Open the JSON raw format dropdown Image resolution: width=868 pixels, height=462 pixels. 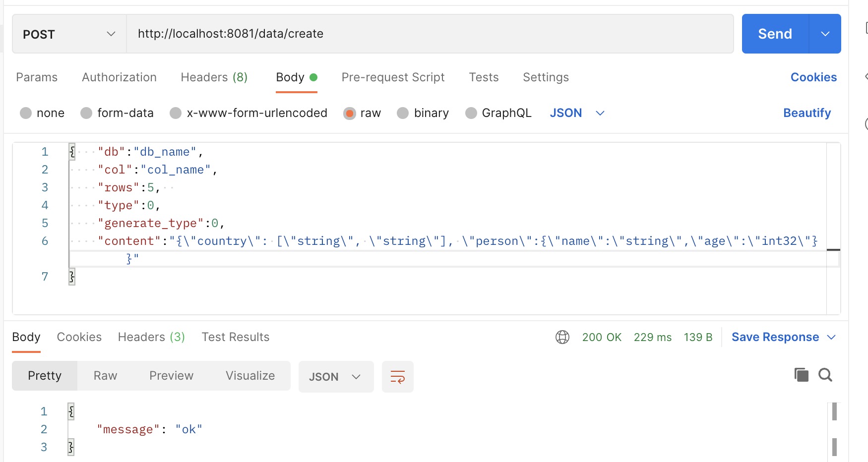click(x=577, y=113)
